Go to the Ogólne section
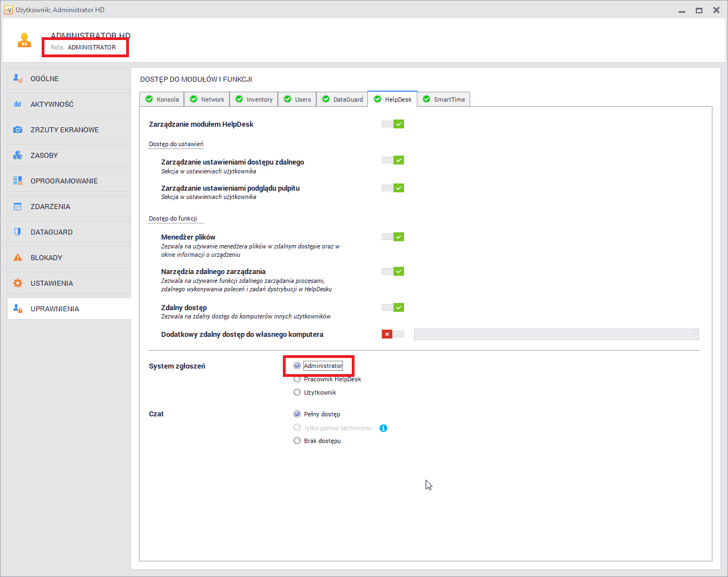This screenshot has width=728, height=577. coord(44,78)
